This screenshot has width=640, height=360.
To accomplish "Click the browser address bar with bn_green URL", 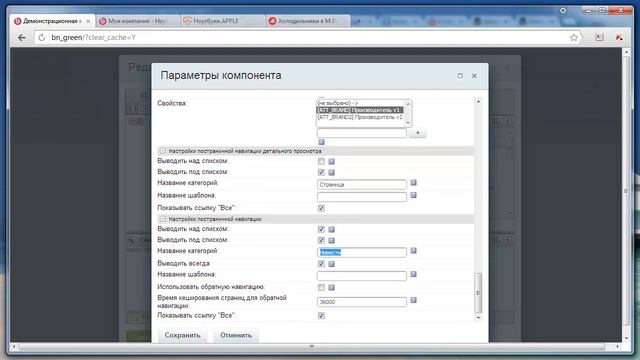I will 308,38.
